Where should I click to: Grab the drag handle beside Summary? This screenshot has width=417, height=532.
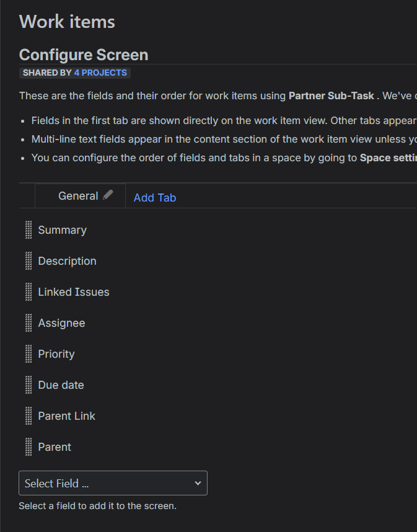[28, 229]
